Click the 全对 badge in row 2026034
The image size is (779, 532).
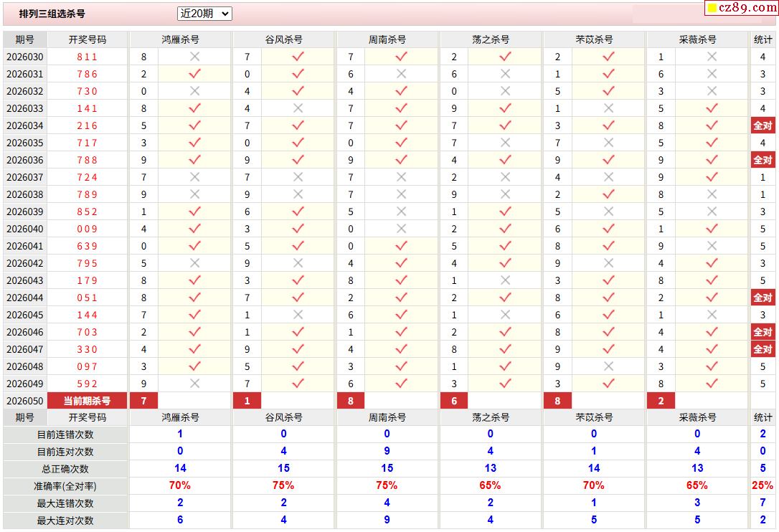pyautogui.click(x=763, y=125)
